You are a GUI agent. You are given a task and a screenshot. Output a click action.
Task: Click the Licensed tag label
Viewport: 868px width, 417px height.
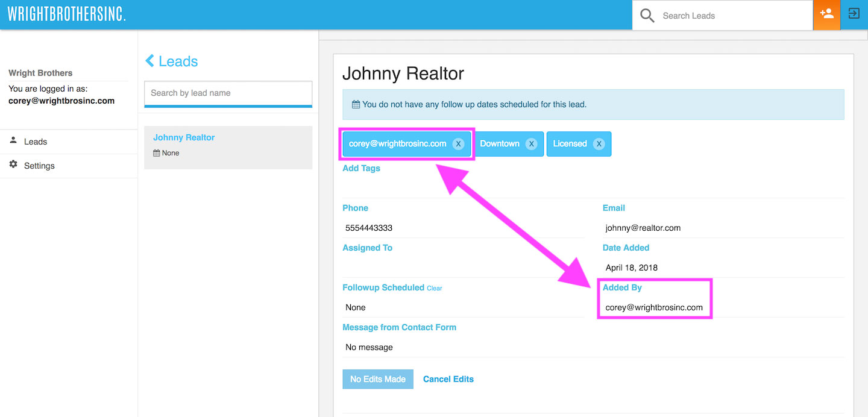click(x=570, y=144)
